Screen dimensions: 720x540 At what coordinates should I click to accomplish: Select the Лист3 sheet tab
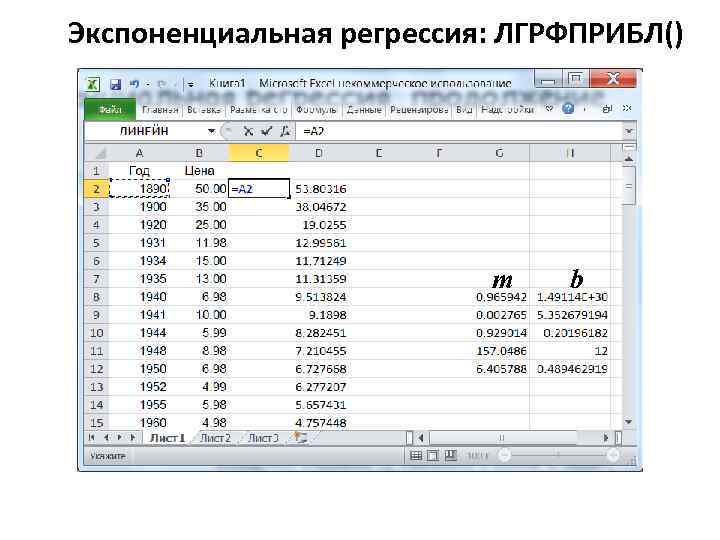coord(263,438)
